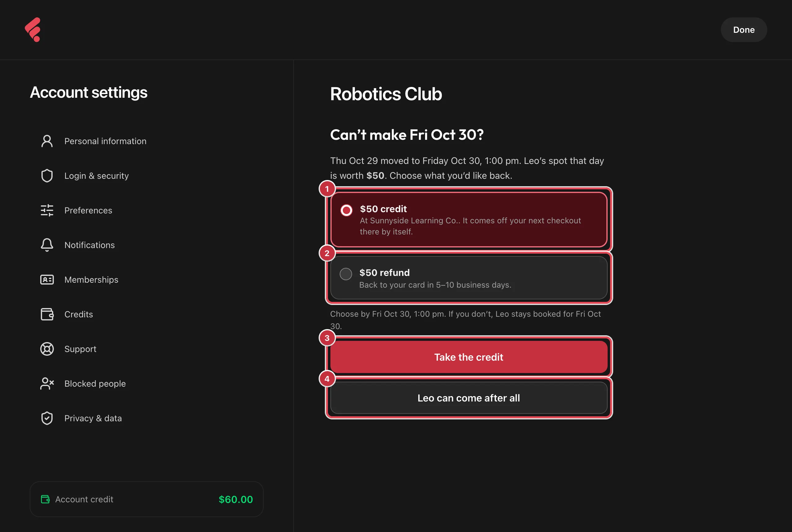Open the Notifications section
Image resolution: width=792 pixels, height=532 pixels.
pyautogui.click(x=147, y=245)
